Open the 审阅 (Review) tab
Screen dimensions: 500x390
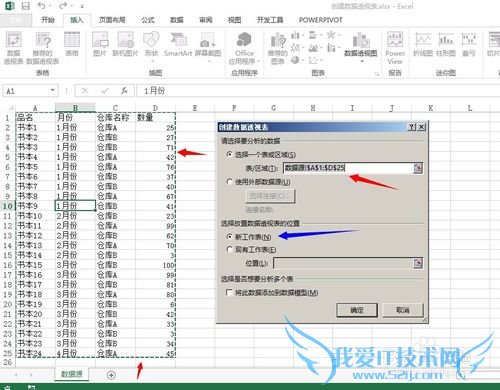[x=206, y=20]
